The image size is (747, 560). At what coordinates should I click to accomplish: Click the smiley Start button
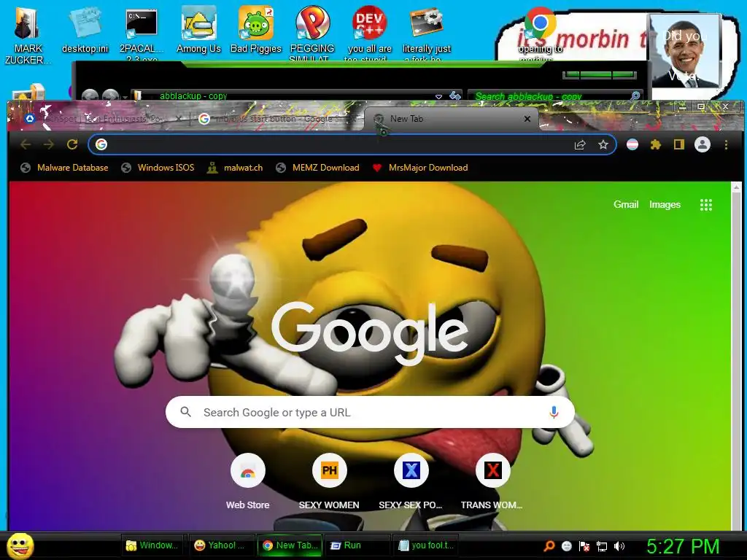pyautogui.click(x=20, y=545)
